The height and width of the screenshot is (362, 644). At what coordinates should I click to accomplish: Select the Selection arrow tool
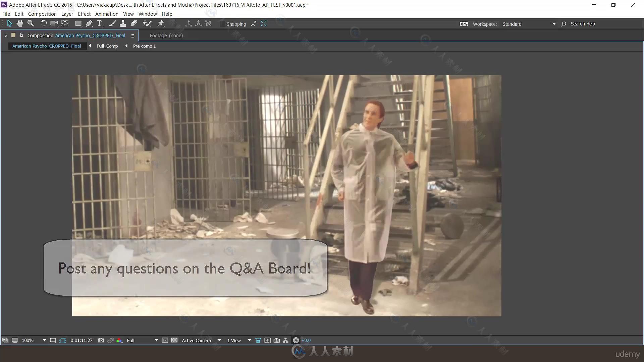point(9,23)
